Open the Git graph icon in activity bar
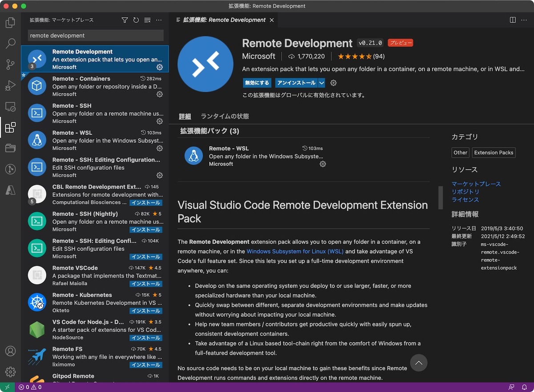 click(10, 169)
